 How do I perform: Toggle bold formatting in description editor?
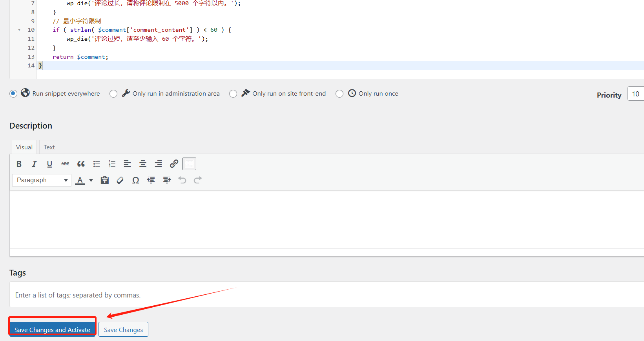pos(19,164)
